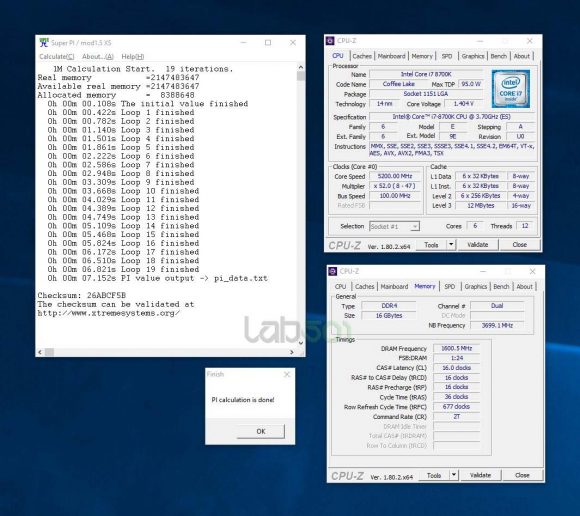This screenshot has height=516, width=580.
Task: Click Validate button in lower CPU-Z window
Action: [x=480, y=475]
